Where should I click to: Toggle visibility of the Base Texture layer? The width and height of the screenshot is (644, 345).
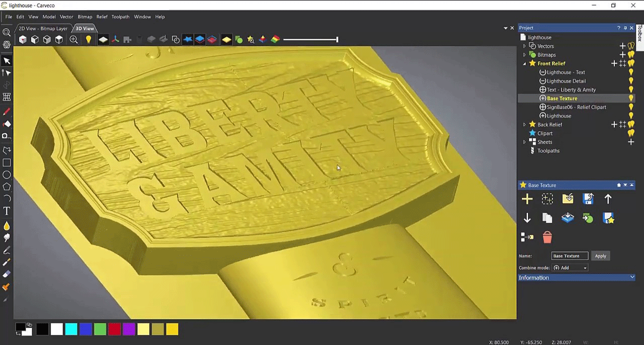(x=631, y=99)
